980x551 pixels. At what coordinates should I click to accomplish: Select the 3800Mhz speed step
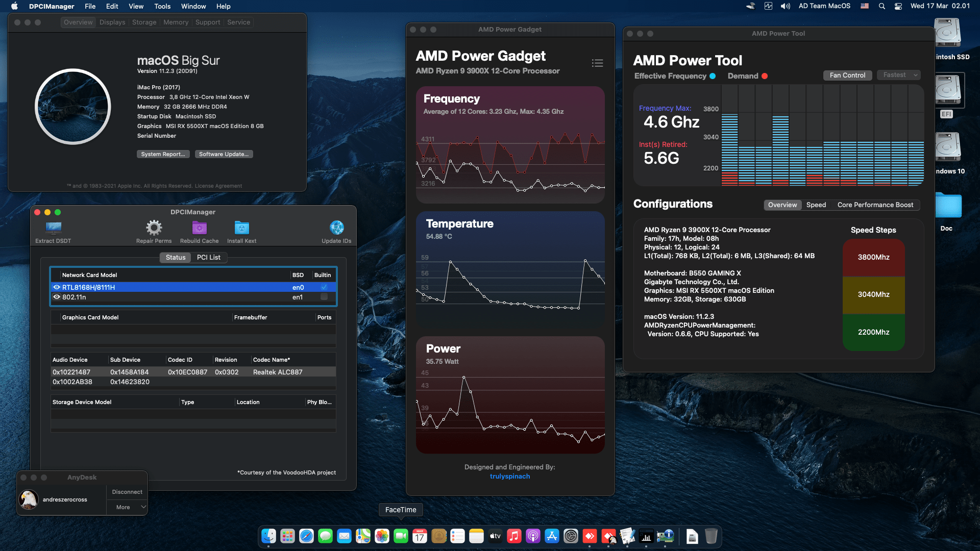click(x=873, y=257)
